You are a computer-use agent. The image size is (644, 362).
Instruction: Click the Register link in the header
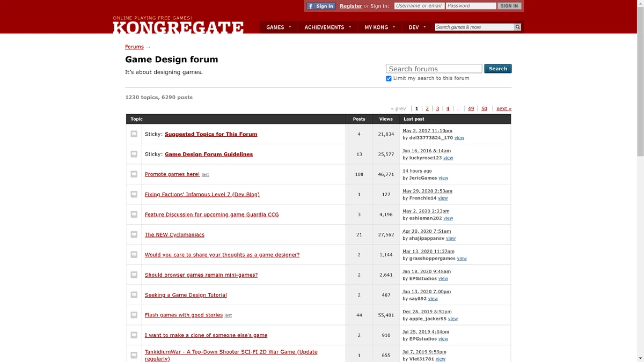[350, 6]
